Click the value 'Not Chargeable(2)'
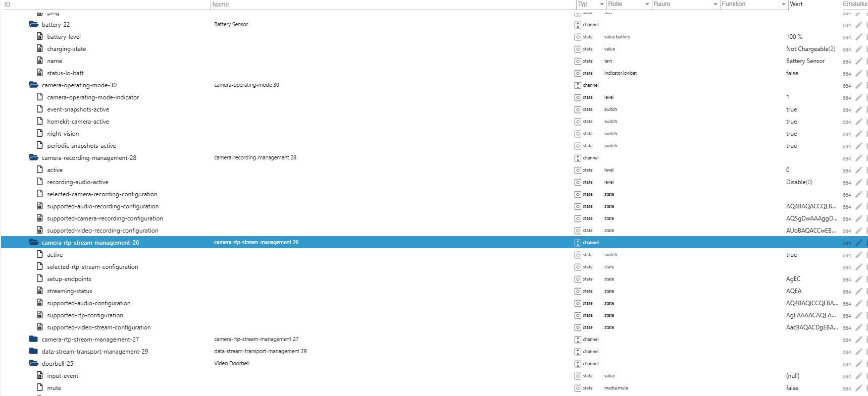 point(810,49)
